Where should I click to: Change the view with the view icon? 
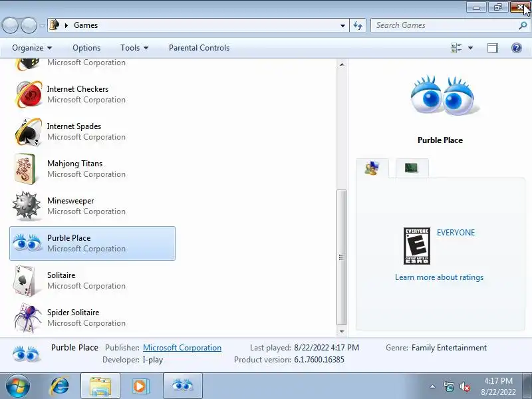tap(456, 48)
